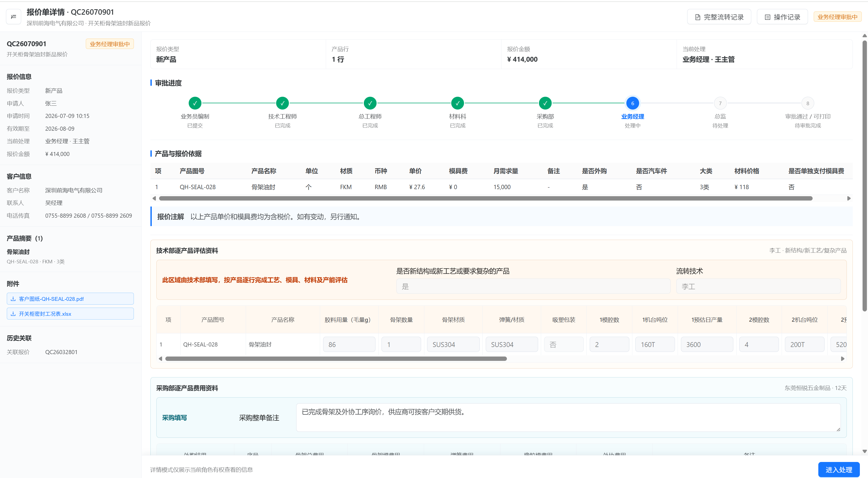868x478 pixels.
Task: Click 2机台吨位 field 200T
Action: tap(804, 344)
